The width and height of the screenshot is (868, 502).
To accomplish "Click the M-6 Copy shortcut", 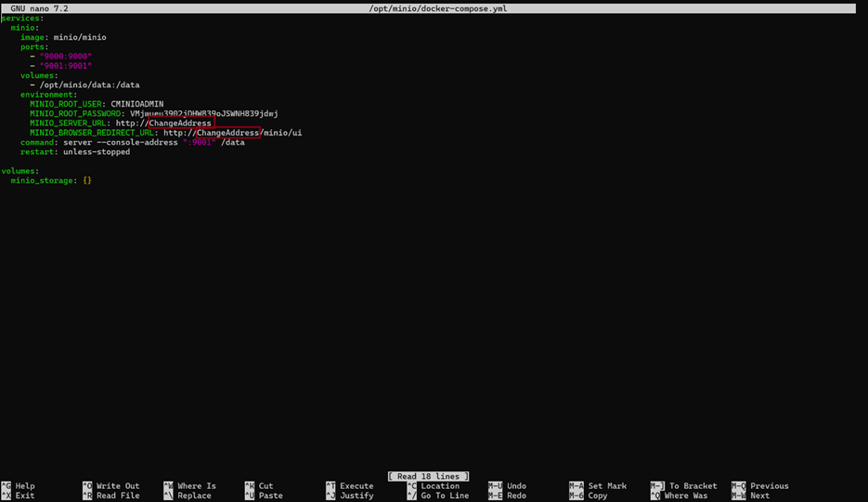I will point(589,496).
